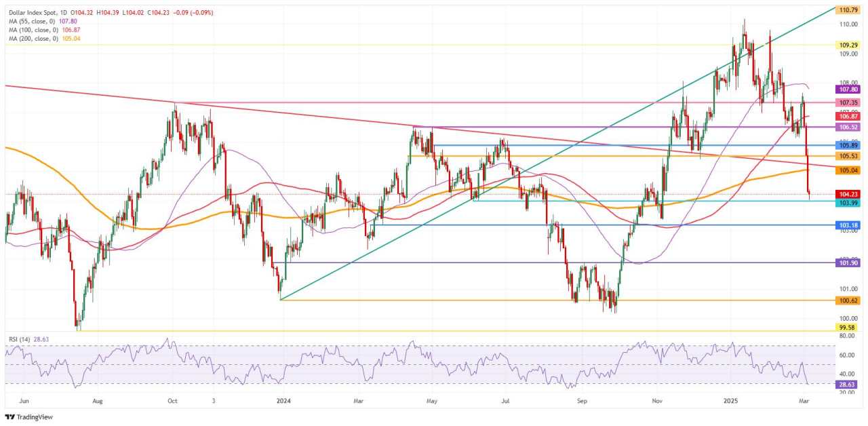Click the 103.18 blue price tag
This screenshot has width=868, height=426.
click(849, 225)
